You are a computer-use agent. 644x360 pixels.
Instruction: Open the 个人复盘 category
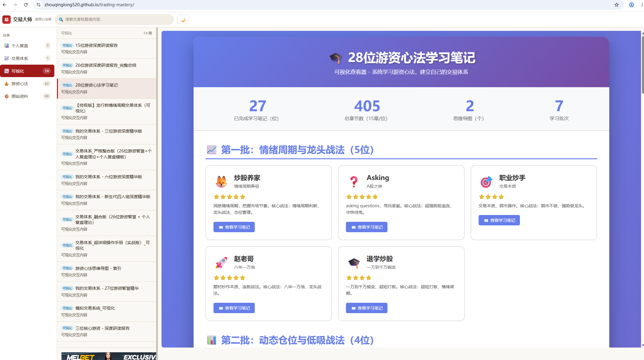[x=27, y=46]
